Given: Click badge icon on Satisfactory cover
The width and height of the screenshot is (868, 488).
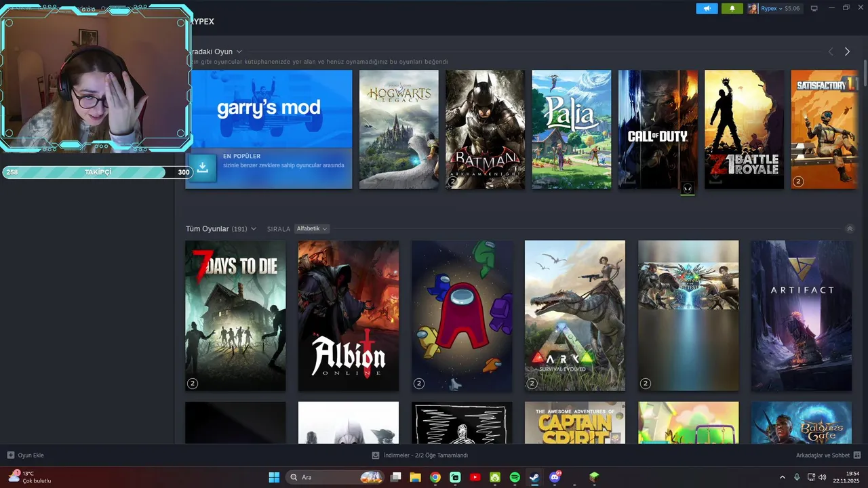Looking at the screenshot, I should click(x=798, y=182).
